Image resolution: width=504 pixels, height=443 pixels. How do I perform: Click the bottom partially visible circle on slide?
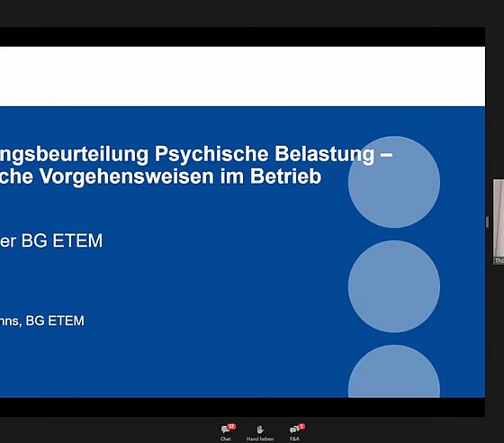click(394, 371)
